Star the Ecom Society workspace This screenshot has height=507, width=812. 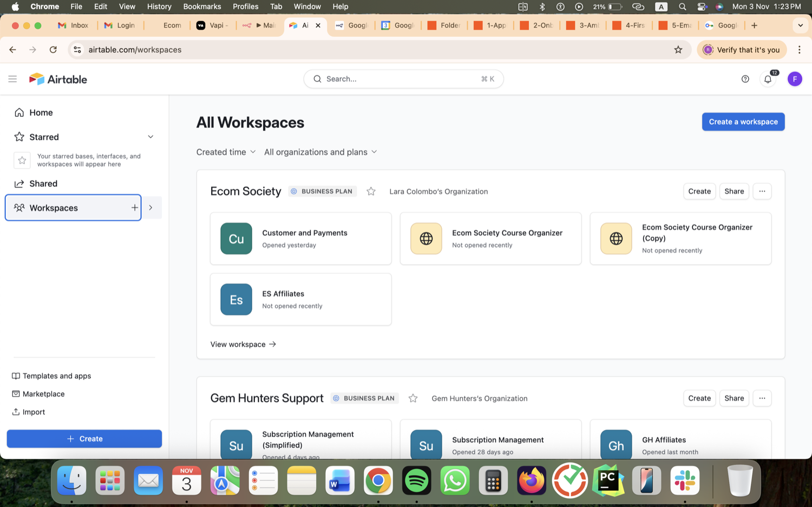coord(371,192)
